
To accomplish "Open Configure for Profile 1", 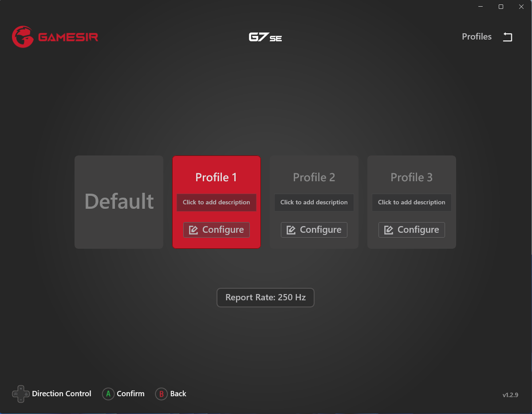I will [x=217, y=230].
